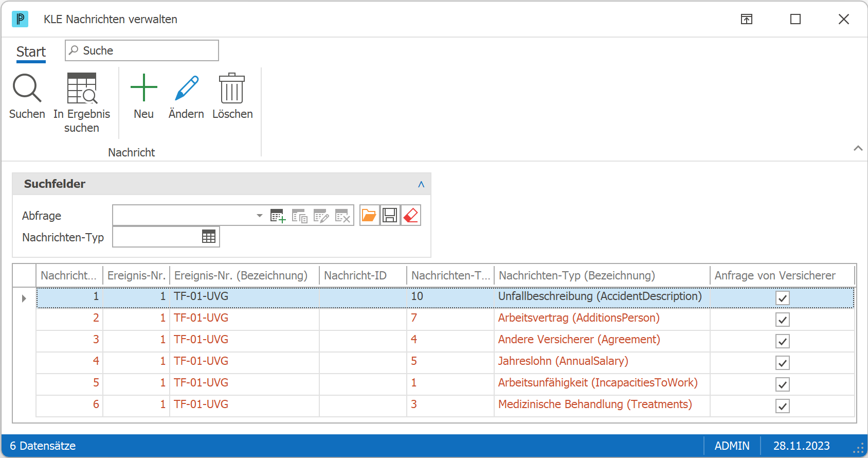868x458 pixels.
Task: Collapse the ribbon with the chevron
Action: tap(858, 148)
